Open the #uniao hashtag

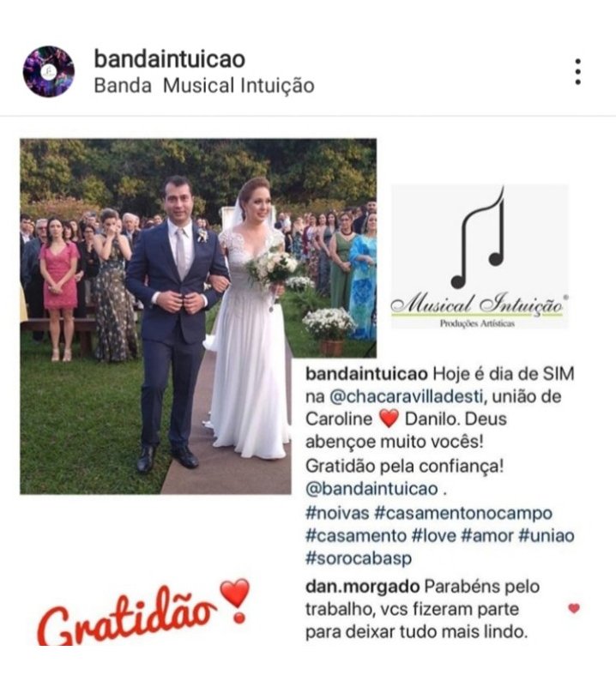(547, 535)
